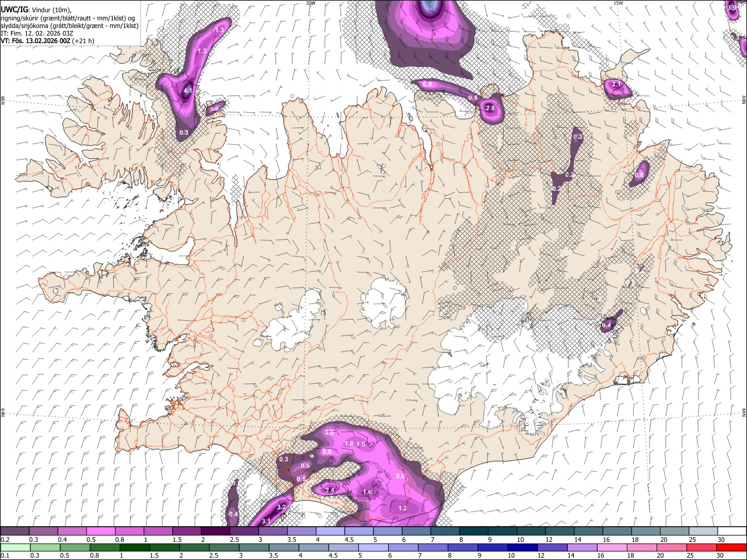Pick the palest green 0.1 rain legend swatch
The width and height of the screenshot is (747, 560).
(x=15, y=547)
